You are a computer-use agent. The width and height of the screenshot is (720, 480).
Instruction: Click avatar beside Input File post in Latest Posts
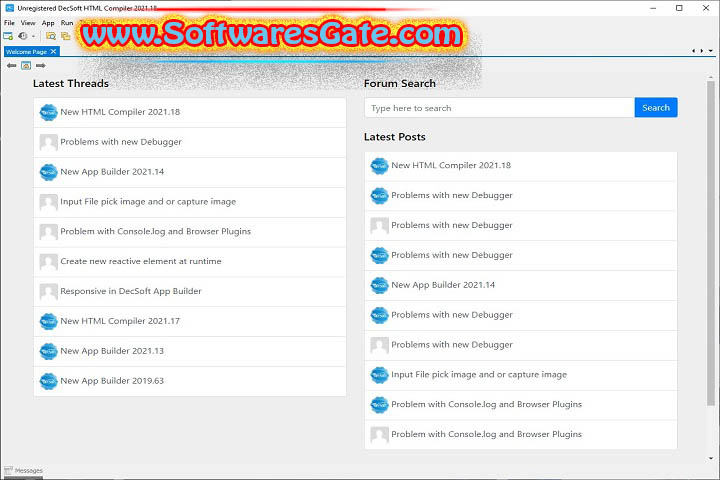[x=379, y=375]
